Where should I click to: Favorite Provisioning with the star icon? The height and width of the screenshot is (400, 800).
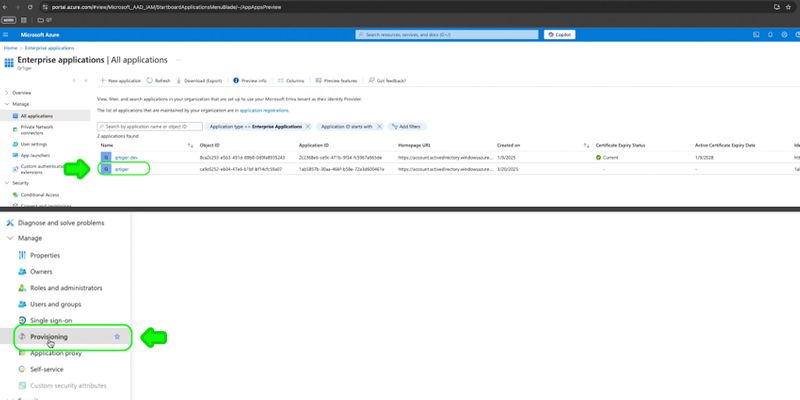pos(117,337)
